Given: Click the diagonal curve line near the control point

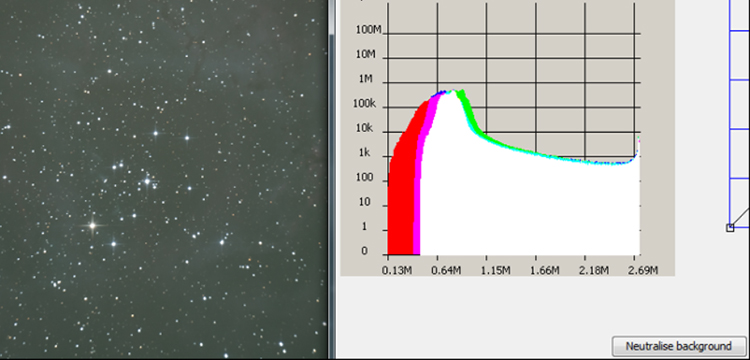Looking at the screenshot, I should point(741,218).
